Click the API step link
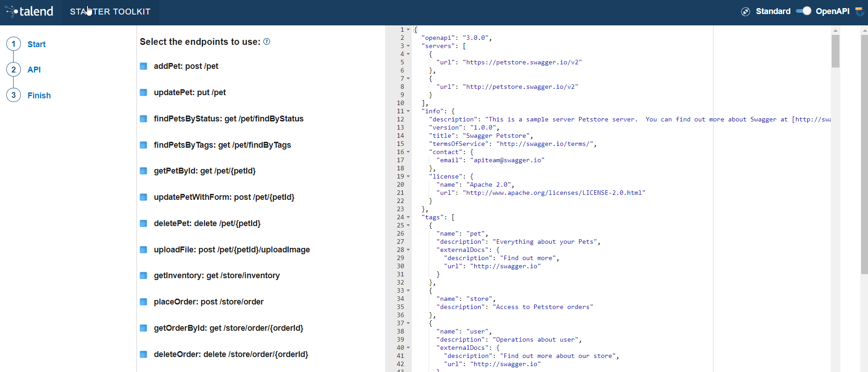 pos(34,70)
